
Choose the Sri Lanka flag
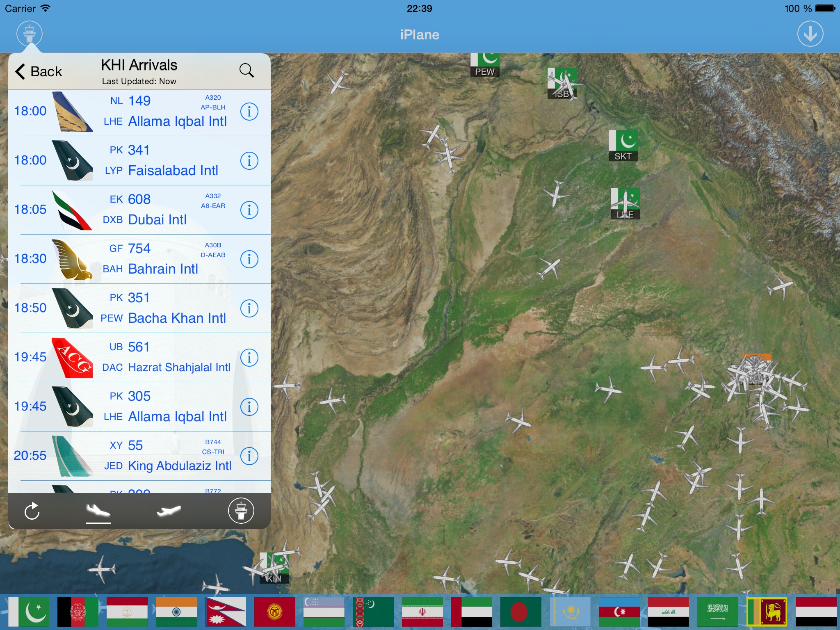pyautogui.click(x=767, y=612)
